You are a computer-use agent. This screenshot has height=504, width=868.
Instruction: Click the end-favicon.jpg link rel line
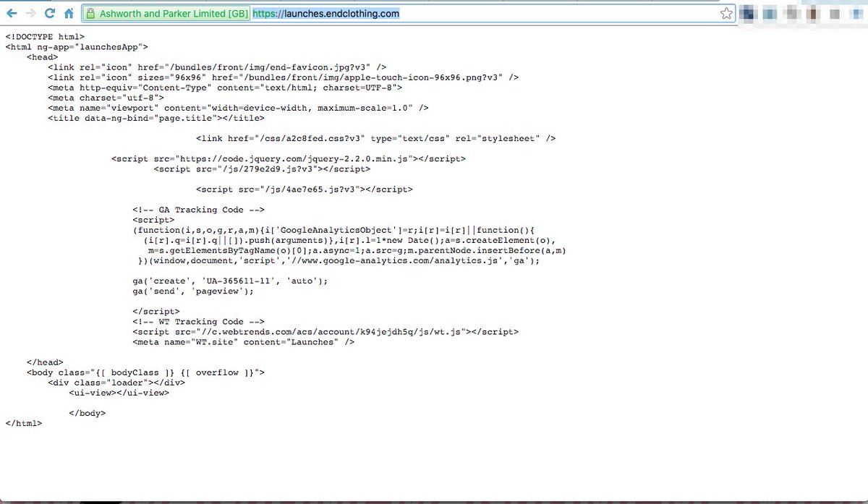pos(217,67)
